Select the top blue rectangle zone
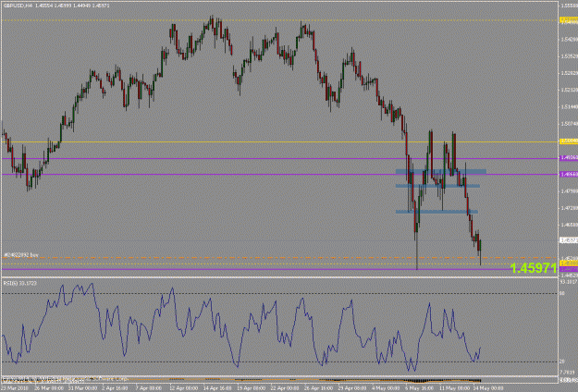The width and height of the screenshot is (578, 392). coord(441,172)
